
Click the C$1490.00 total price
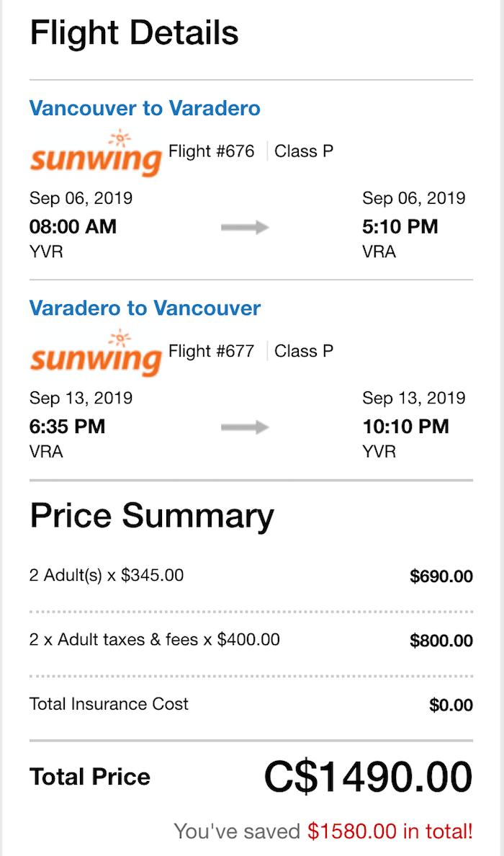368,777
